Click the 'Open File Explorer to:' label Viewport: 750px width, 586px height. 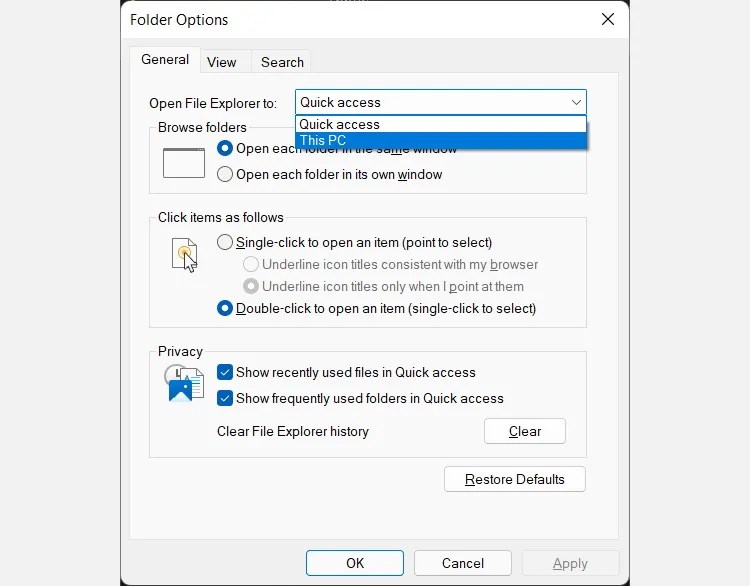(x=213, y=103)
